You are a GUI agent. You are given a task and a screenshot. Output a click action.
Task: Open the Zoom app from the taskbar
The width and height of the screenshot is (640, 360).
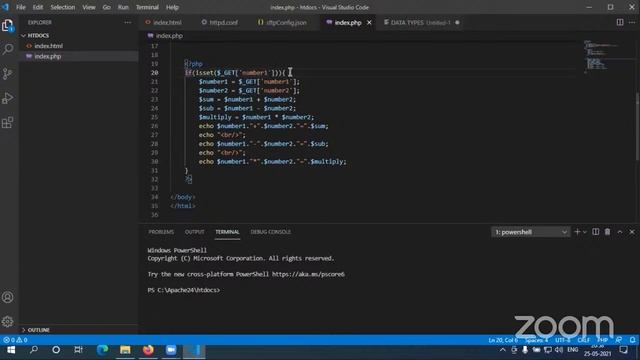[x=171, y=350]
